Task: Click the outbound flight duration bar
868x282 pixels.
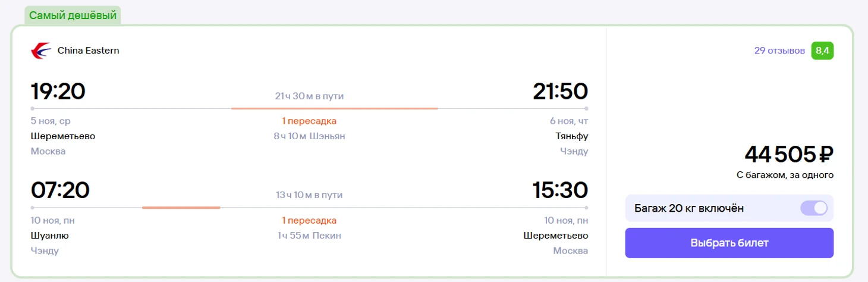Action: pos(334,108)
